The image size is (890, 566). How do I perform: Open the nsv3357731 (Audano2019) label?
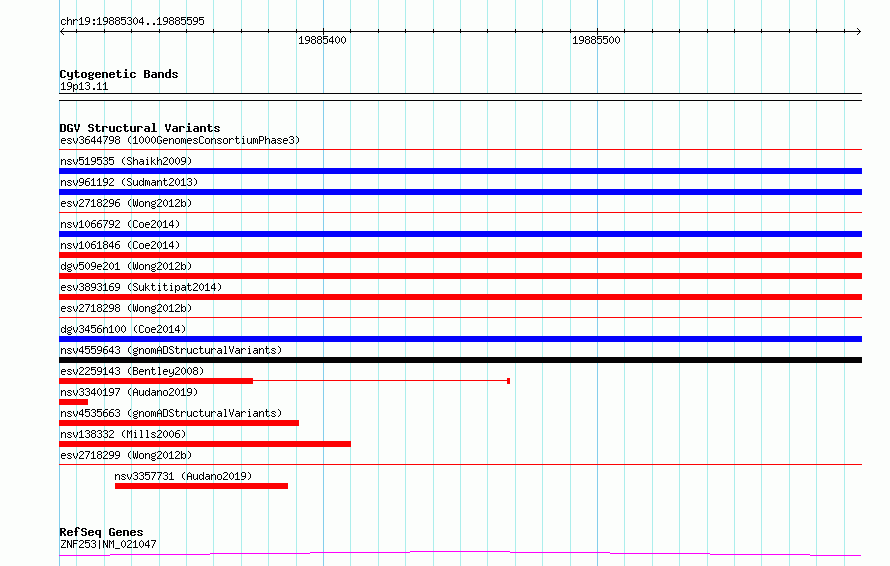click(x=183, y=476)
